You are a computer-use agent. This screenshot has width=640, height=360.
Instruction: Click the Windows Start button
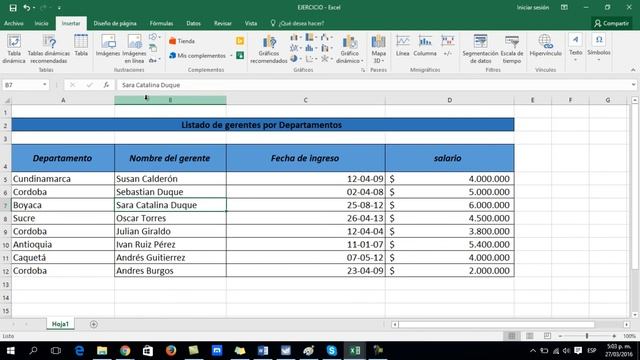click(x=11, y=351)
